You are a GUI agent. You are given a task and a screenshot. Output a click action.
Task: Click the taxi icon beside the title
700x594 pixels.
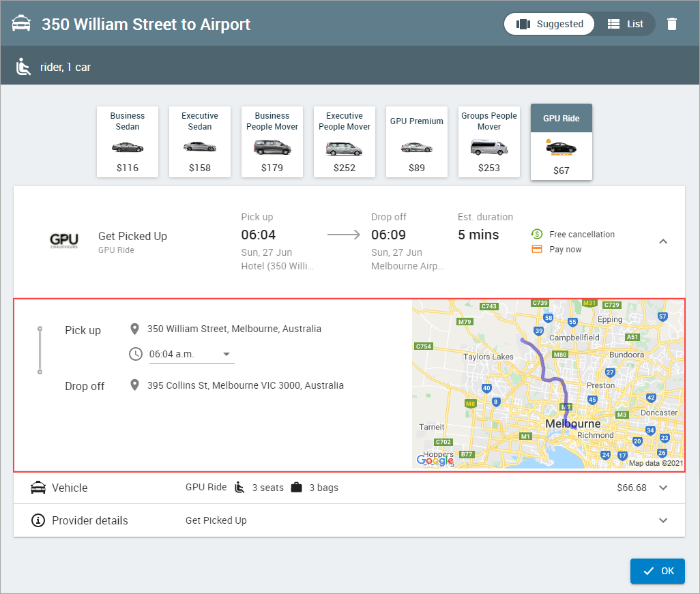click(21, 24)
